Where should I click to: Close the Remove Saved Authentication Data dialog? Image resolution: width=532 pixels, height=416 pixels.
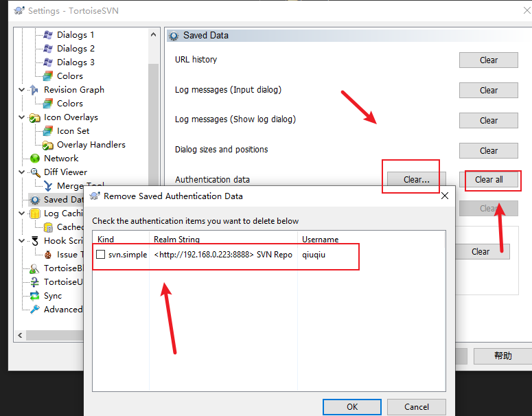tap(445, 196)
